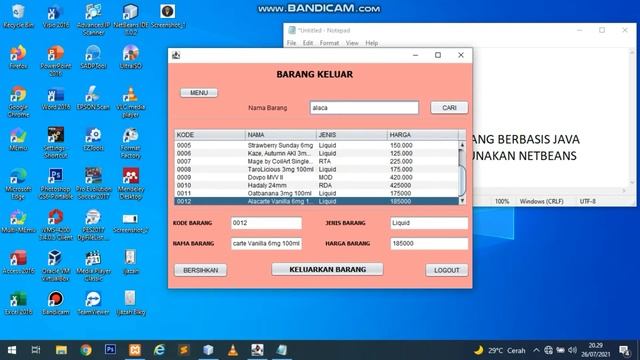Select the Mendeley Desktop icon

tap(131, 184)
